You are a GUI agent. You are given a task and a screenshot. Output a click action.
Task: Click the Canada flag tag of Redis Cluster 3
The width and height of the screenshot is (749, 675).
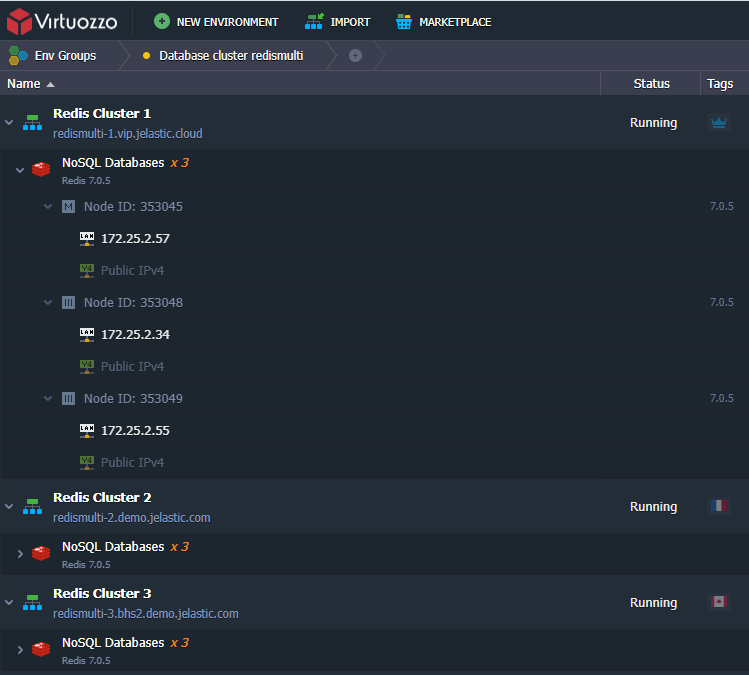point(719,601)
